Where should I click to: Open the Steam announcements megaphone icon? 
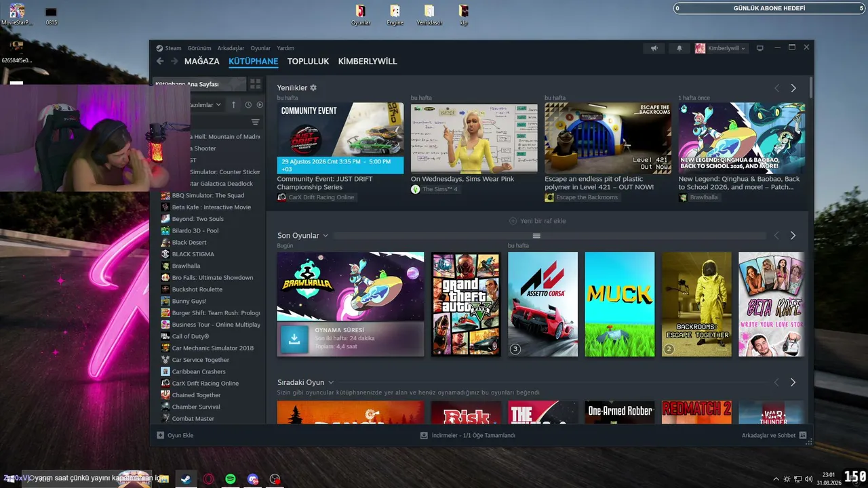[654, 48]
